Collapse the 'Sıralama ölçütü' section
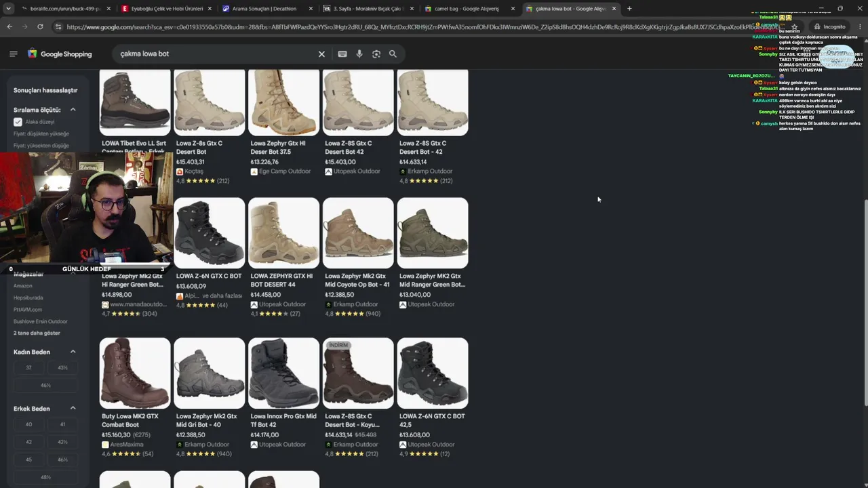The width and height of the screenshot is (868, 488). pyautogui.click(x=73, y=110)
